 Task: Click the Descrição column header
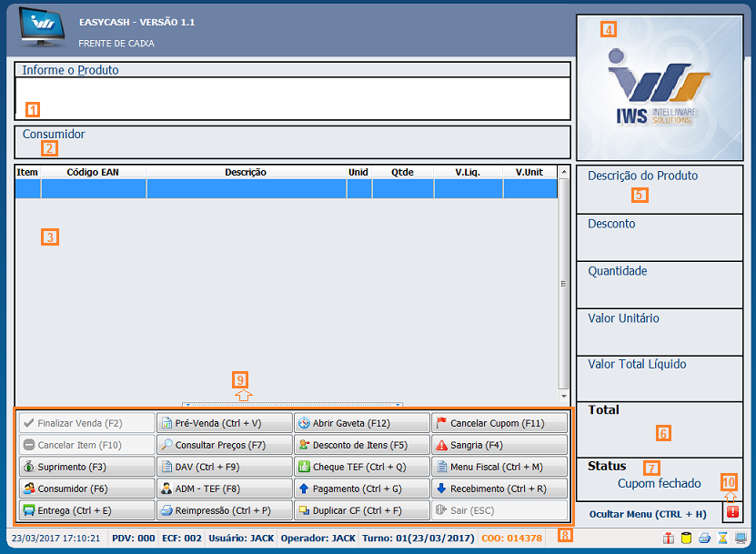pyautogui.click(x=246, y=171)
